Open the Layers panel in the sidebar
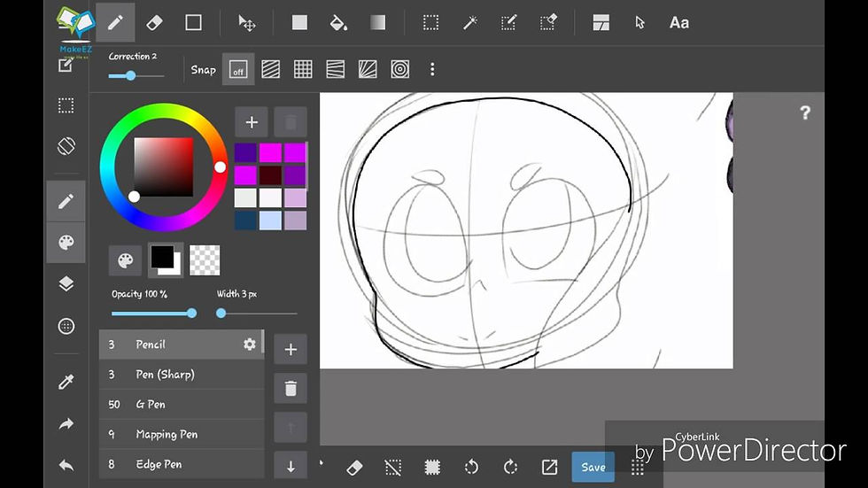Screen dimensions: 868x488 point(66,283)
